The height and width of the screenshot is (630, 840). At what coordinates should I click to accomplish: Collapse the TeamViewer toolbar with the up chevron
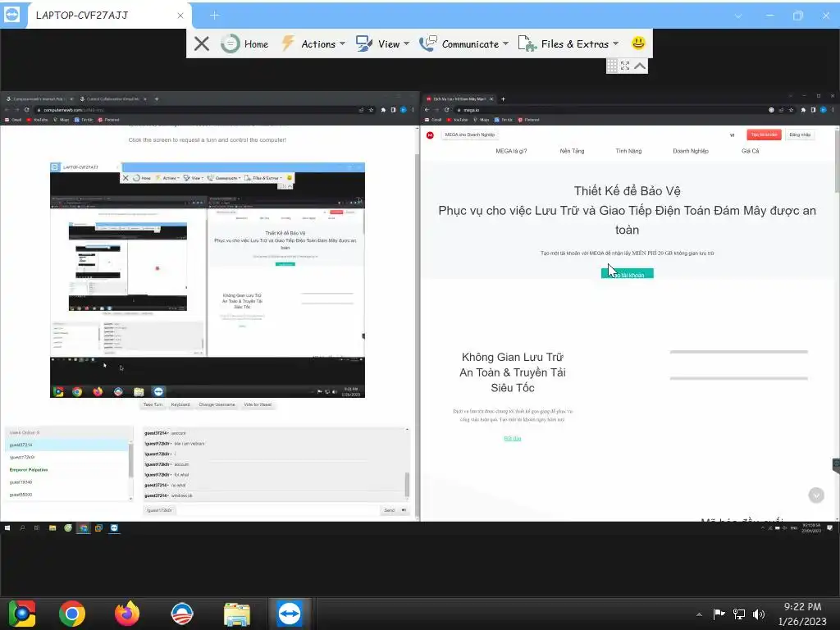[640, 66]
